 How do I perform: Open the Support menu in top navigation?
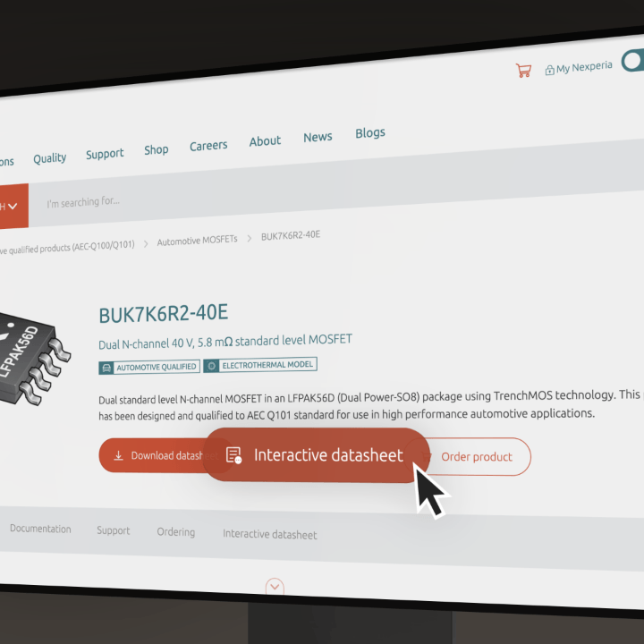coord(105,154)
